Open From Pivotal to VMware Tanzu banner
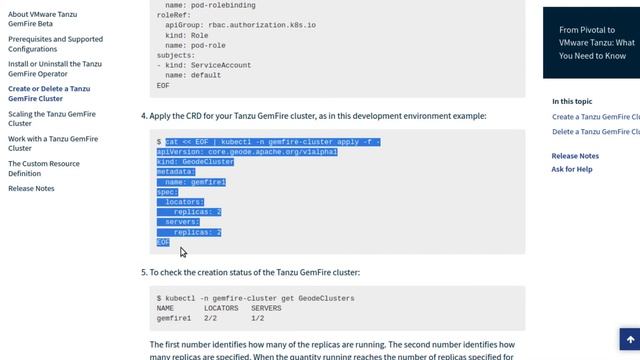This screenshot has height=360, width=640. (x=591, y=42)
